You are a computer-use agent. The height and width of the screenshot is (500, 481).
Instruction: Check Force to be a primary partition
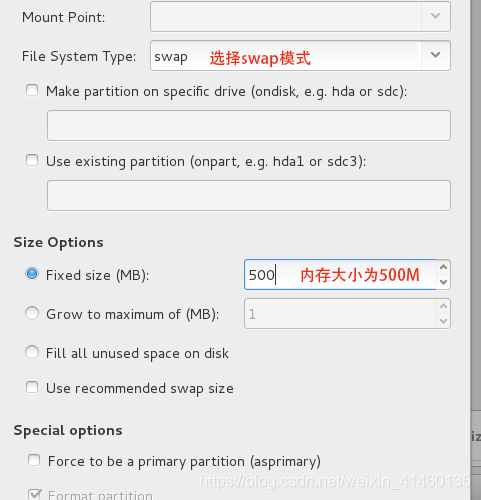pos(34,460)
